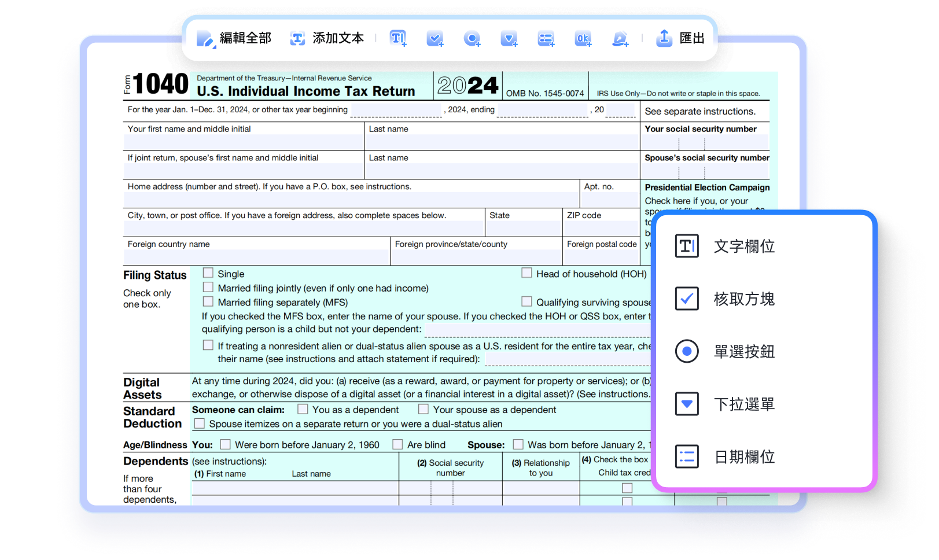Click the 匯出 export button

(680, 38)
